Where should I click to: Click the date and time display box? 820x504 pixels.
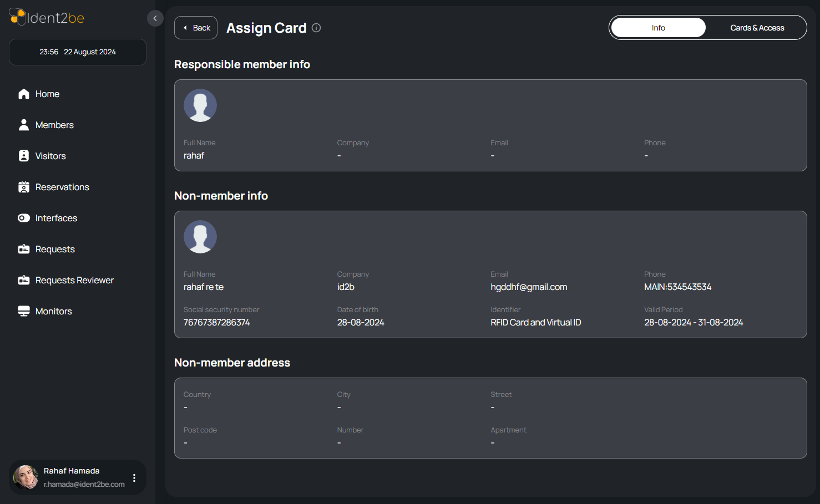pyautogui.click(x=78, y=52)
